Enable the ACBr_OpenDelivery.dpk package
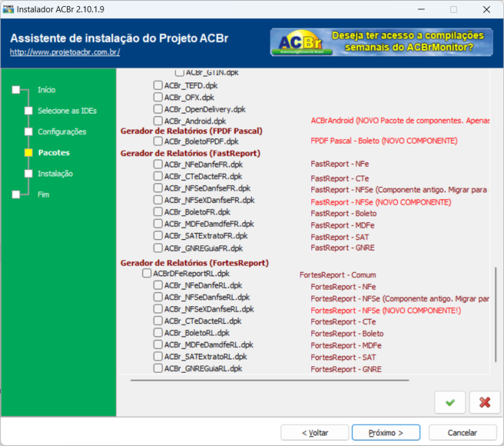 pos(158,109)
